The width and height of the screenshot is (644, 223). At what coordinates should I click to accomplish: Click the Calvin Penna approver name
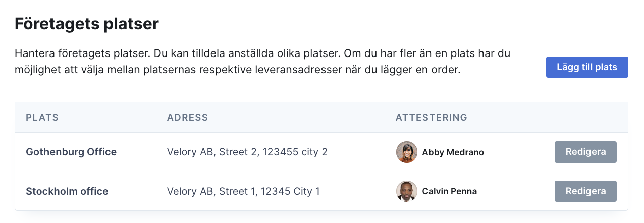coord(450,192)
